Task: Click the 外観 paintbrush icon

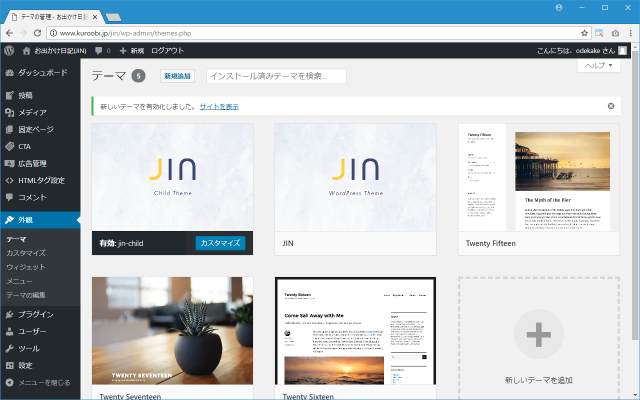Action: click(x=10, y=220)
